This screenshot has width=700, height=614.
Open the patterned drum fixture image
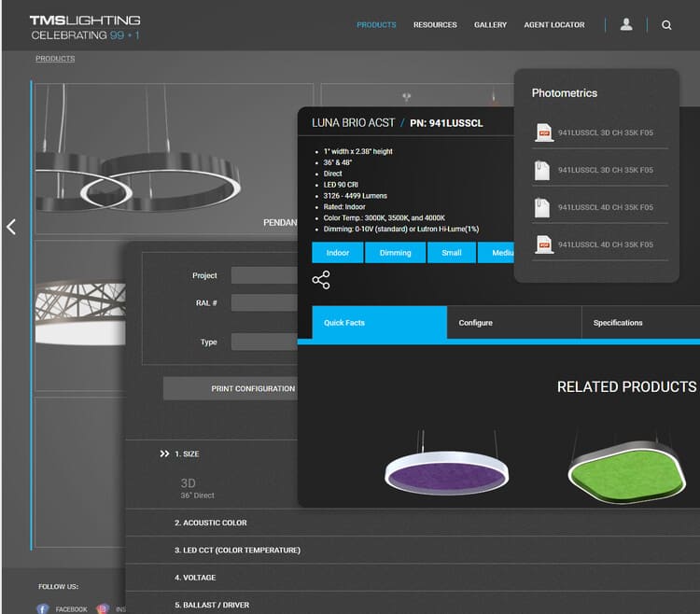pos(80,313)
